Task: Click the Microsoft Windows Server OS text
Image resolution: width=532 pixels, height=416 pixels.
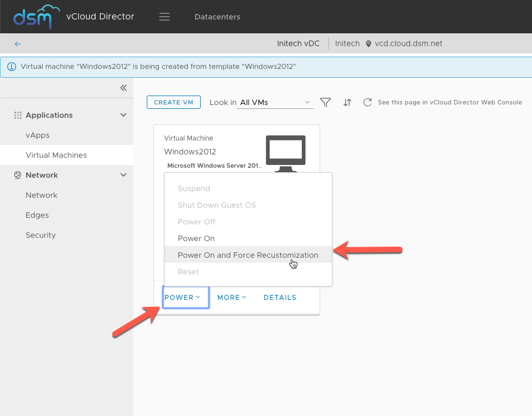Action: click(x=215, y=166)
